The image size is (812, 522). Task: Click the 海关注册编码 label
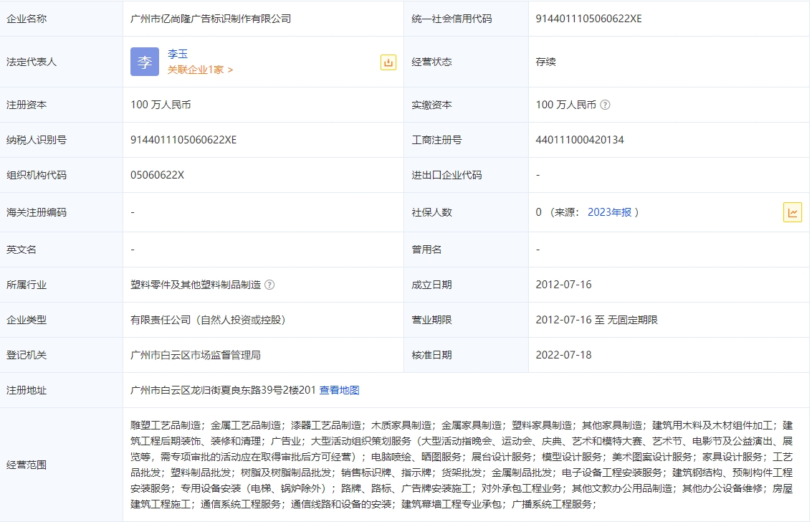37,212
